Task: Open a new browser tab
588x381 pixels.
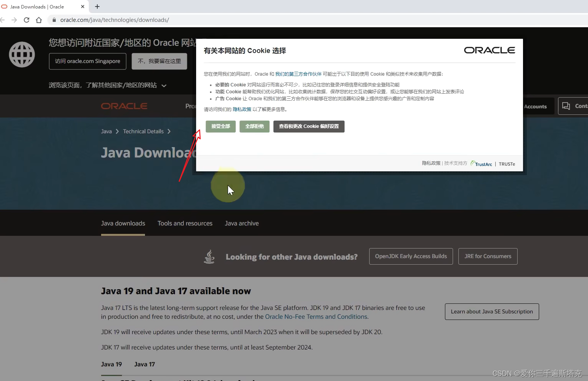Action: pos(97,7)
